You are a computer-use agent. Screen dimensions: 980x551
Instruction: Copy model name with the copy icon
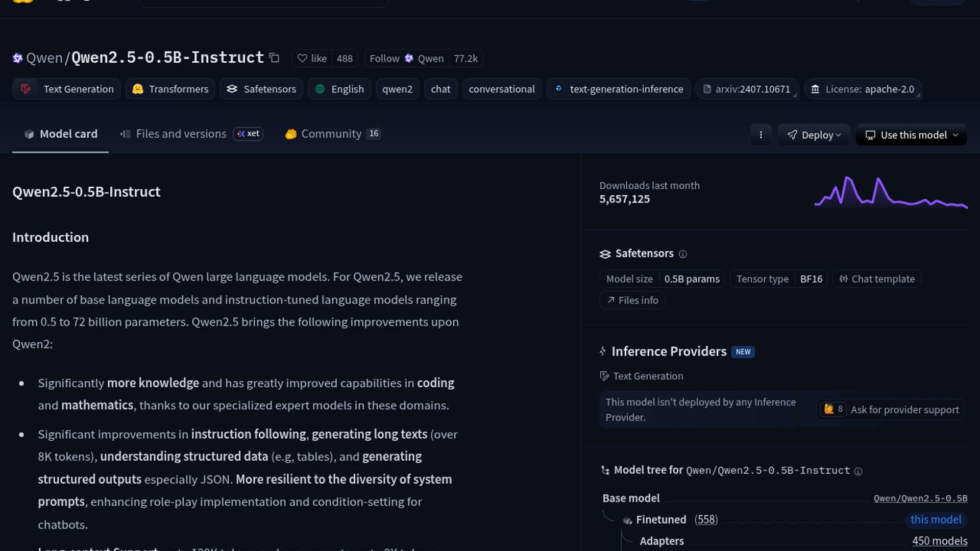[x=274, y=58]
